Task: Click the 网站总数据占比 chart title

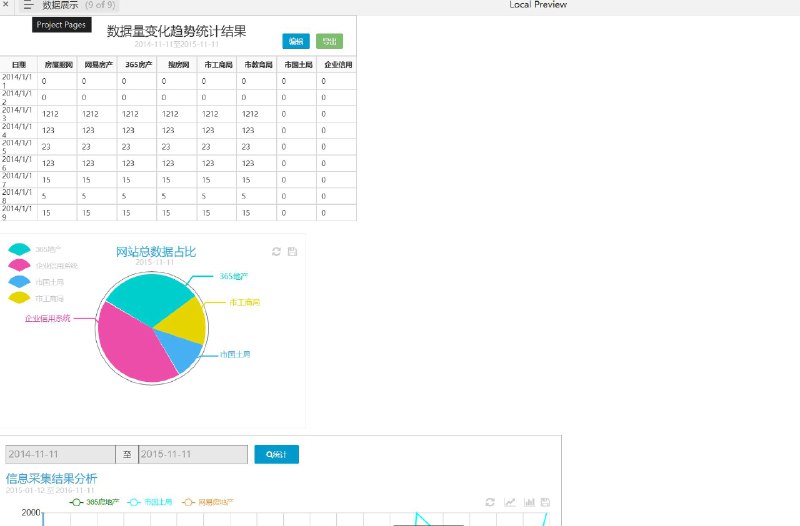Action: click(x=156, y=252)
